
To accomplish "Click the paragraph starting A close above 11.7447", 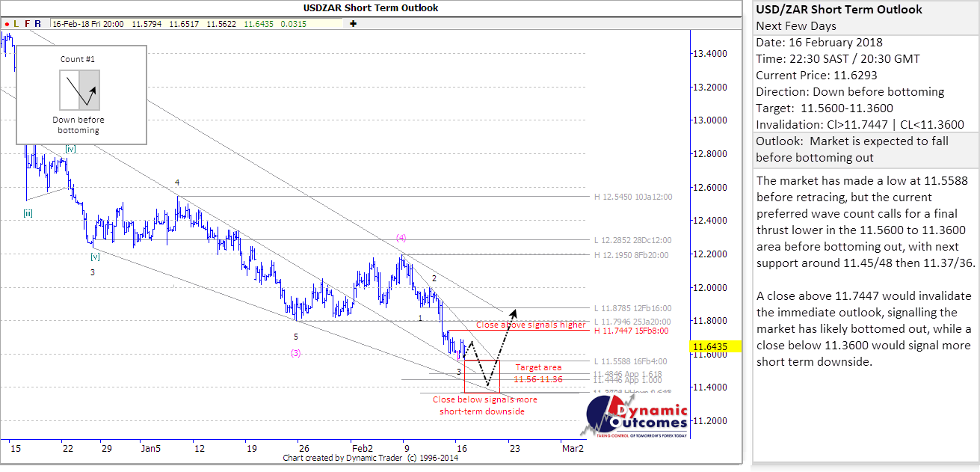I will [x=863, y=328].
